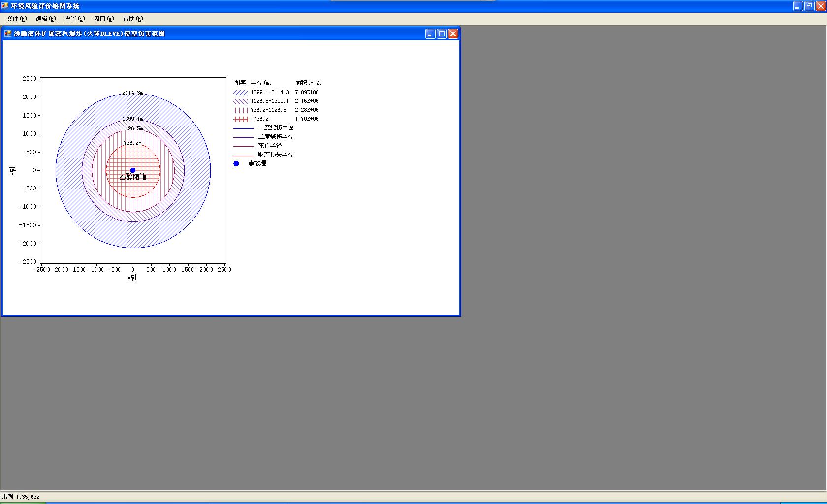Click the 乙醇储罐 label on the chart
The width and height of the screenshot is (827, 504).
pyautogui.click(x=133, y=177)
